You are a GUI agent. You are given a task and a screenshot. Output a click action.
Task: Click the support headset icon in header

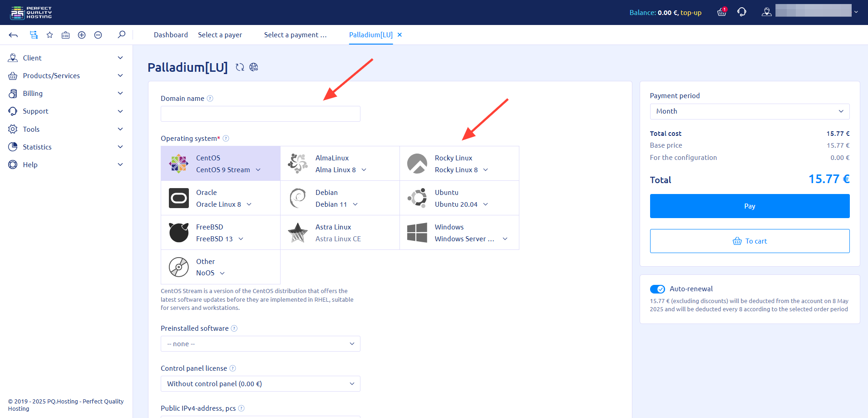pos(742,12)
